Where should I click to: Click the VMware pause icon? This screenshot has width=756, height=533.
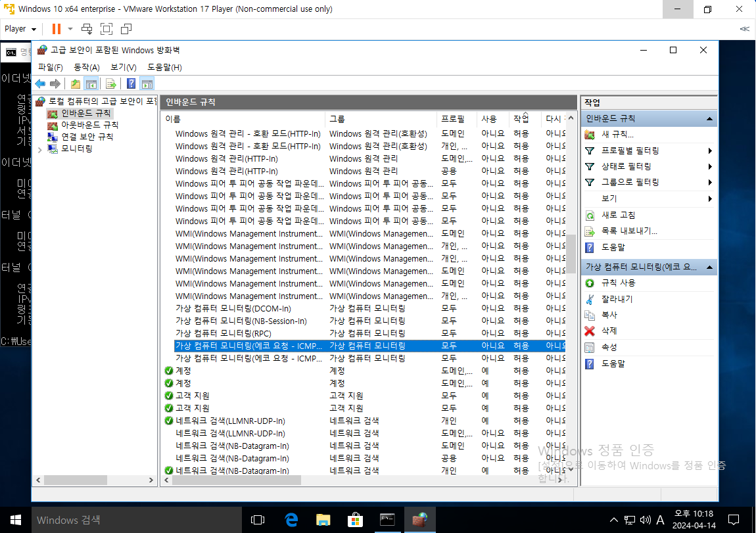57,29
